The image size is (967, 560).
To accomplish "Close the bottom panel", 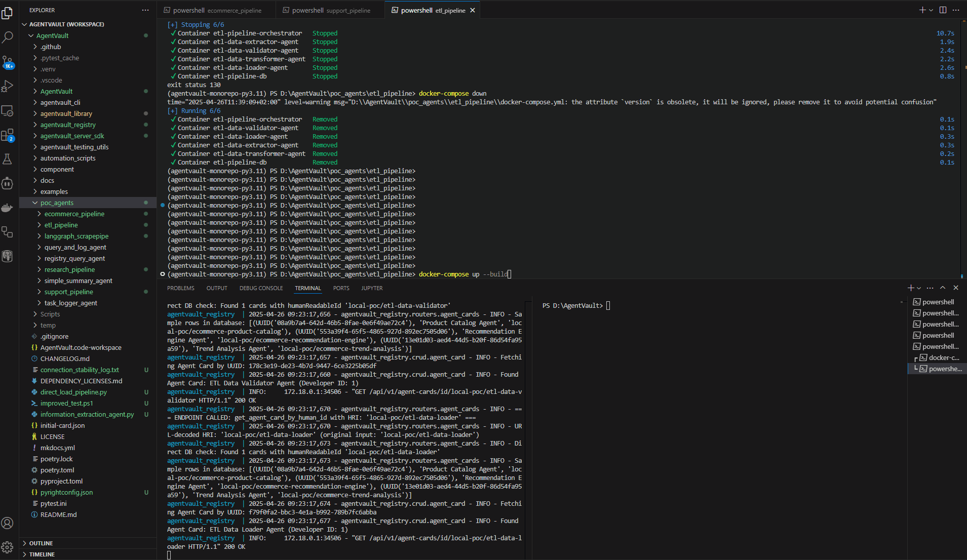I will coord(956,288).
